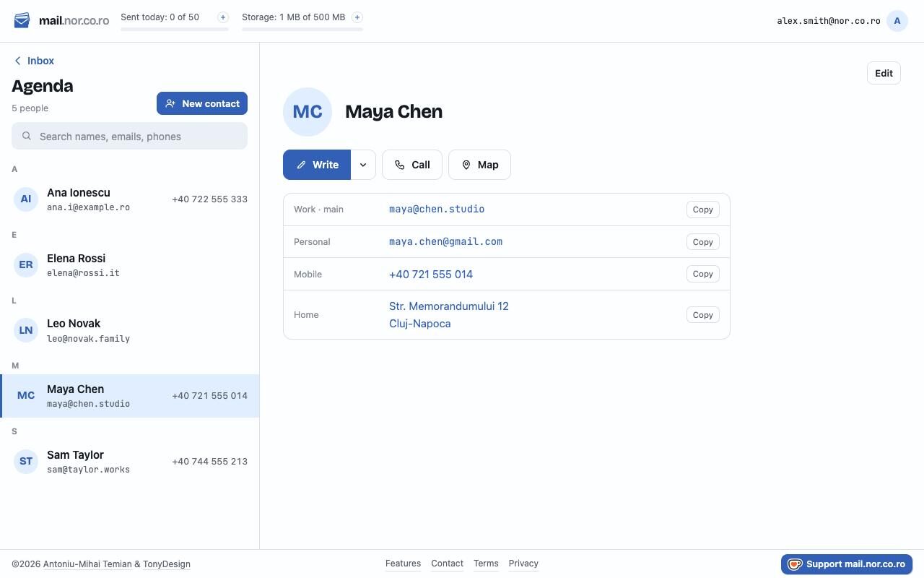This screenshot has height=578, width=924.
Task: Open the account avatar labeled A
Action: pos(897,21)
